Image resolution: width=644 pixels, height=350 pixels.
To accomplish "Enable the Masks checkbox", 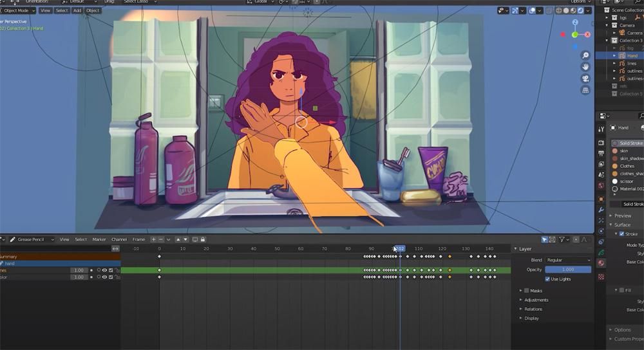I will (x=526, y=291).
